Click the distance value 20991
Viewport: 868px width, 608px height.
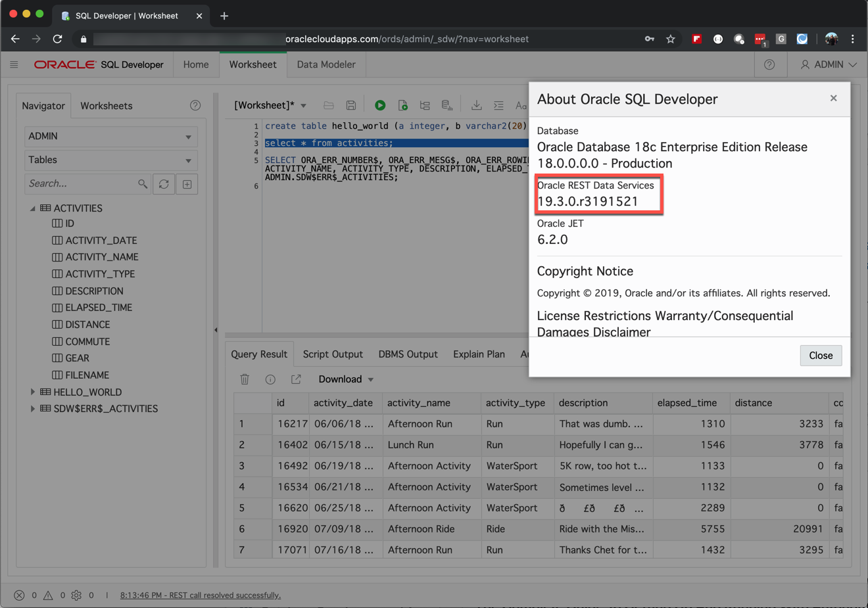(x=808, y=529)
